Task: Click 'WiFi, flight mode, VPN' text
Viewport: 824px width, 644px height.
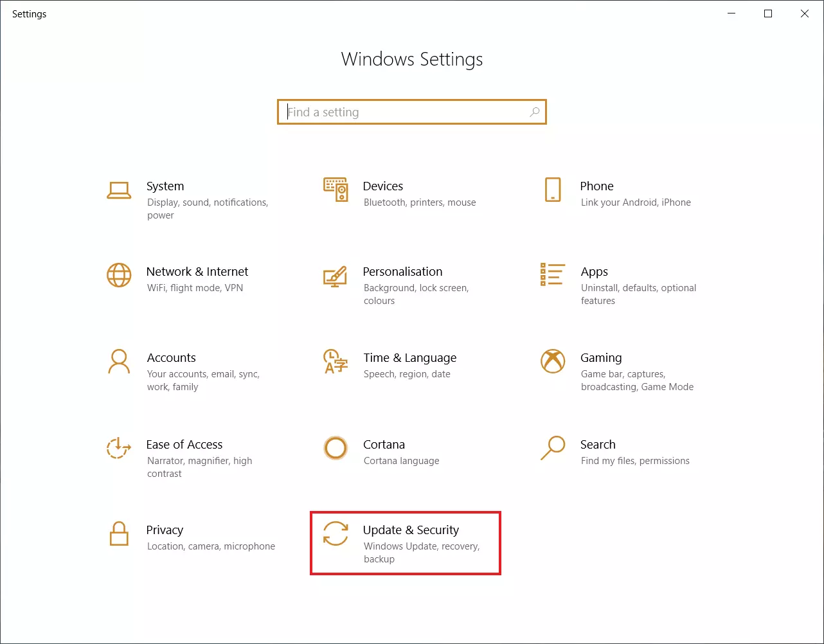Action: [195, 288]
